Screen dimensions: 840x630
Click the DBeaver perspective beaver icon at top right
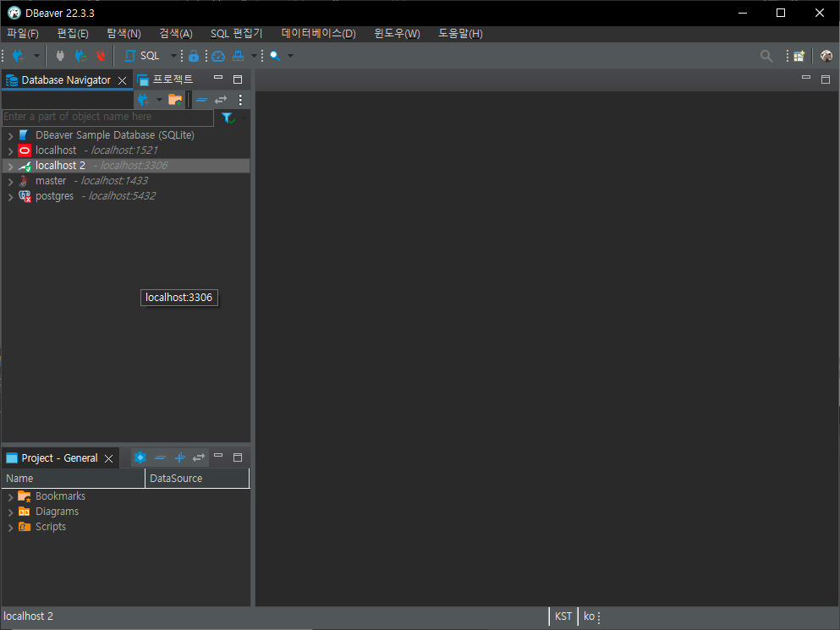tap(826, 56)
